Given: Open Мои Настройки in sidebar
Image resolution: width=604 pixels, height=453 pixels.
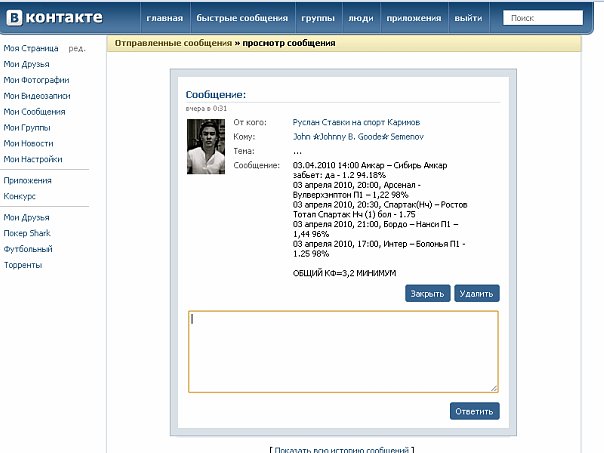Looking at the screenshot, I should point(33,158).
